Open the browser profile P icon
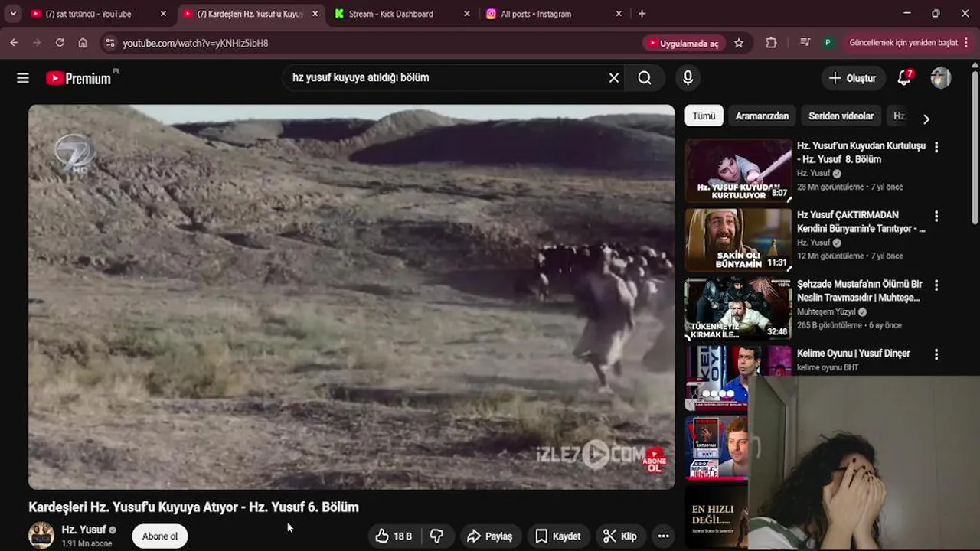Screen dimensions: 980x551 pos(828,44)
